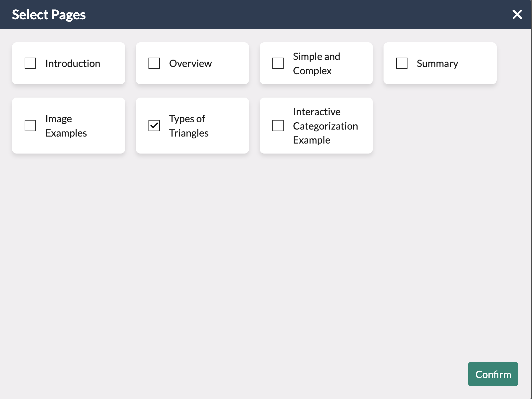The image size is (532, 399).
Task: Click the Simple and Complex card
Action: point(316,63)
